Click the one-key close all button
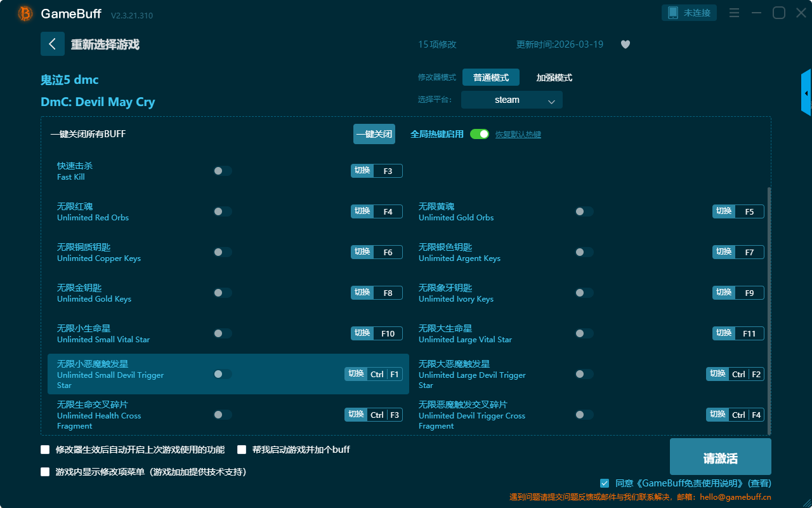The height and width of the screenshot is (508, 812). point(374,134)
